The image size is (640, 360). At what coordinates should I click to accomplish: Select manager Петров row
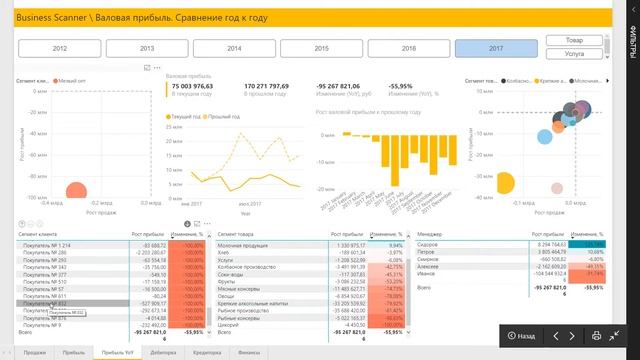click(x=511, y=252)
